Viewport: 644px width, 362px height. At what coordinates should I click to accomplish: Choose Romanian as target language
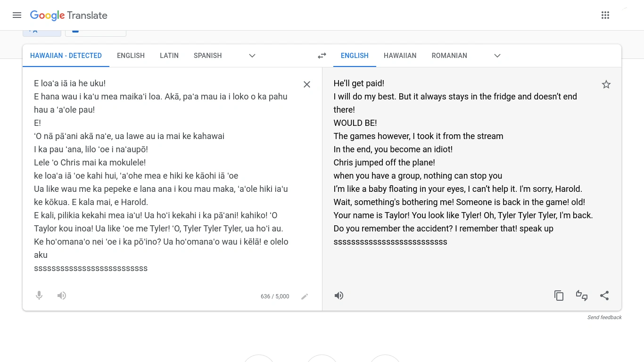(x=449, y=56)
